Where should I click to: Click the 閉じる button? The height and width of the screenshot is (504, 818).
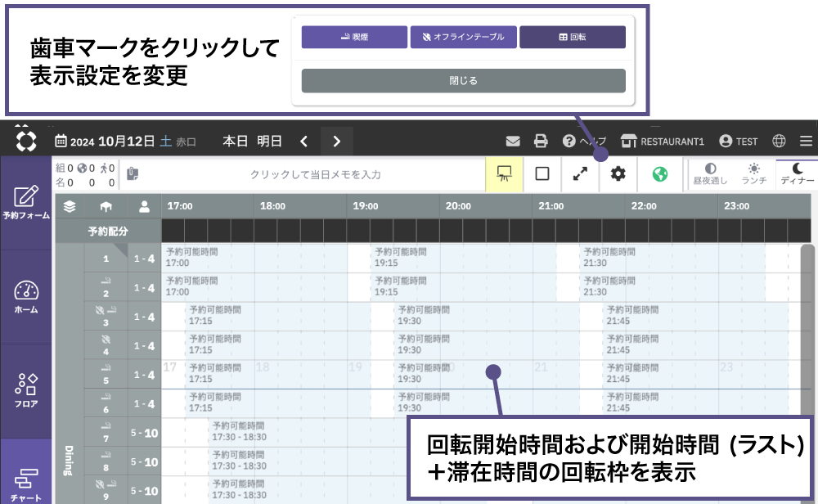(463, 81)
